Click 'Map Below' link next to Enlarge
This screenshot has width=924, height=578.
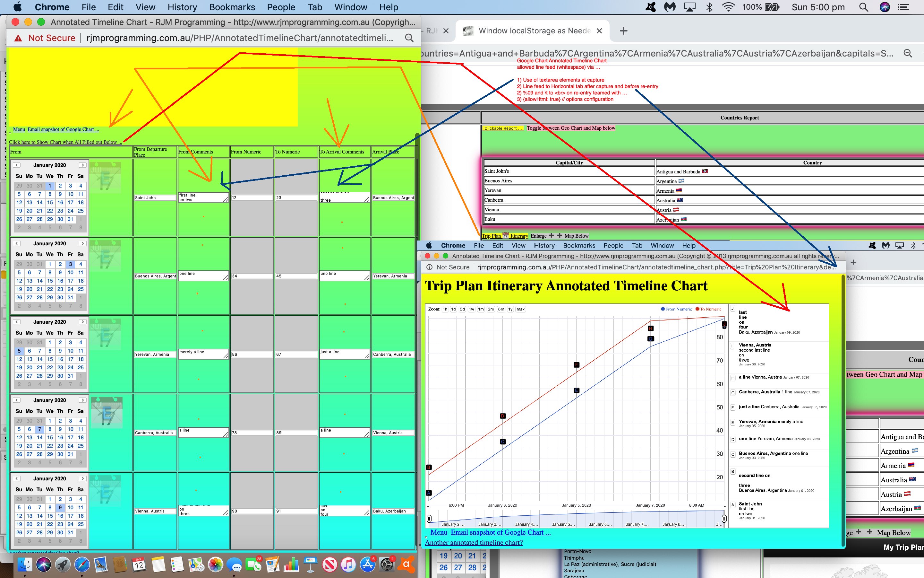576,236
